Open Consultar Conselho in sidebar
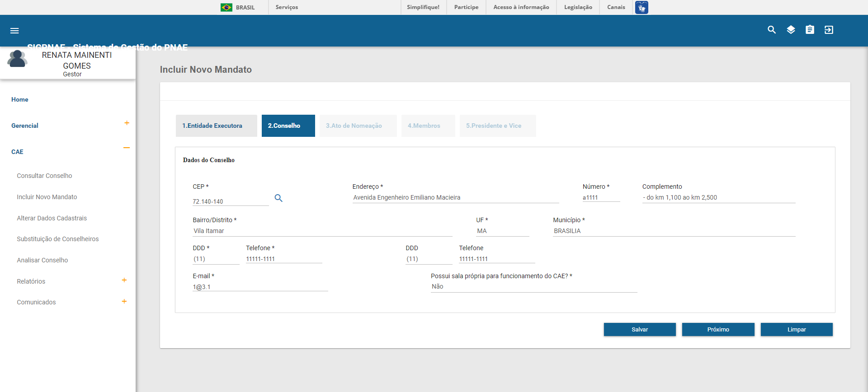868x392 pixels. (44, 176)
